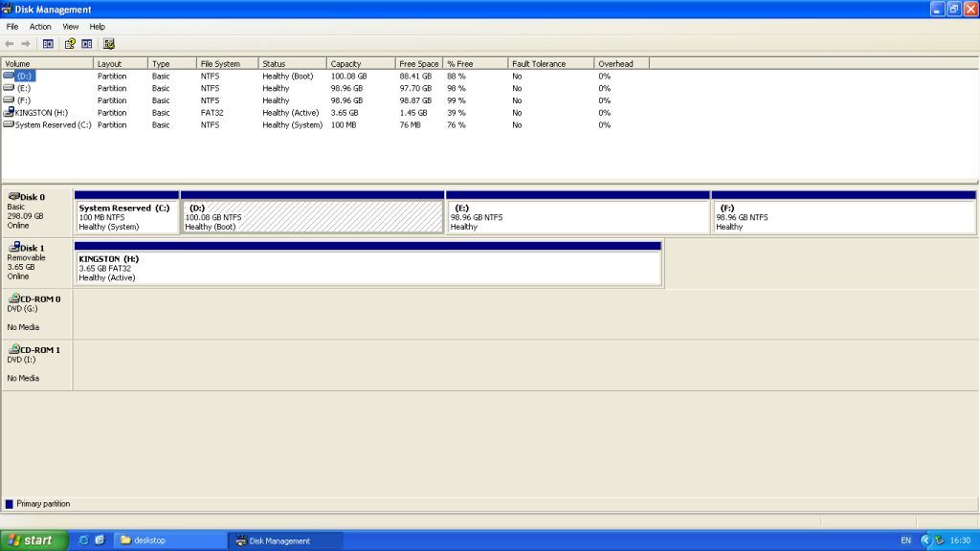Click the Show/Hide Console Tree toolbar icon
Image resolution: width=980 pixels, height=551 pixels.
[x=48, y=44]
